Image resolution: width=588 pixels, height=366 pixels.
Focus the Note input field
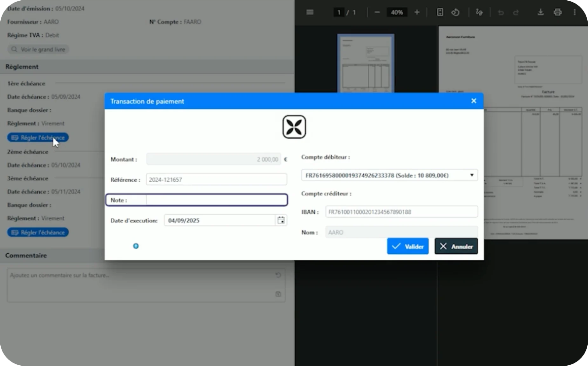(216, 200)
